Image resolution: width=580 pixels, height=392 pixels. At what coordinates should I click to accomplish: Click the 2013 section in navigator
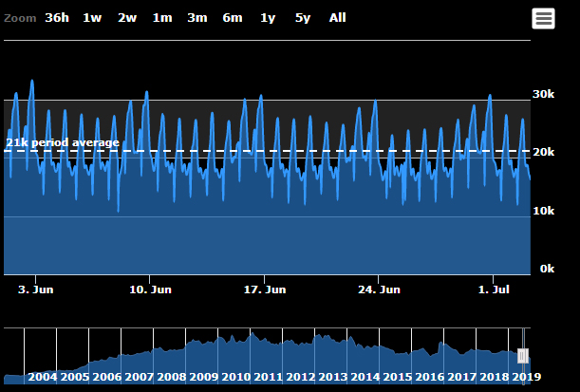coord(332,377)
